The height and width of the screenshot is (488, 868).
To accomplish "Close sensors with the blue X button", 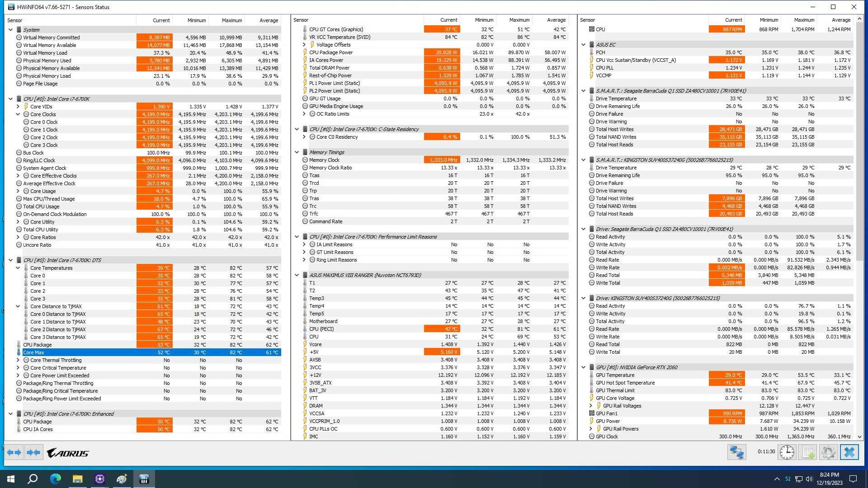I will point(849,452).
